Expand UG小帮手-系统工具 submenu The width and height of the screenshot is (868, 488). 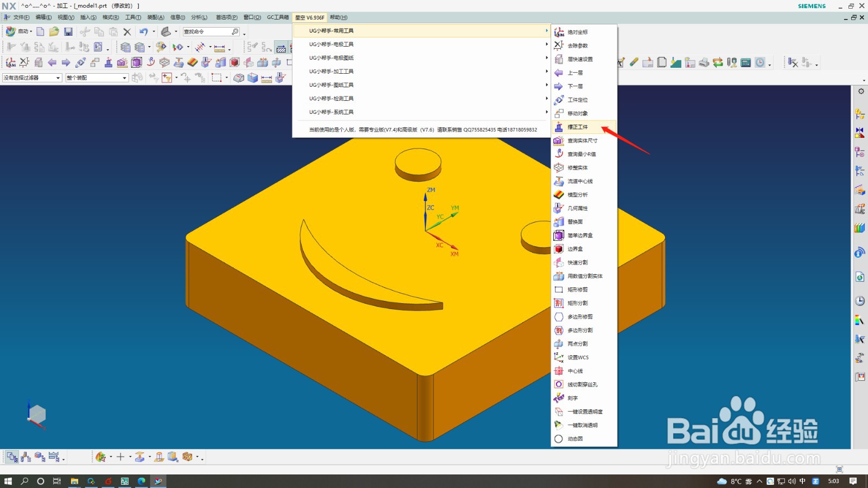(422, 112)
